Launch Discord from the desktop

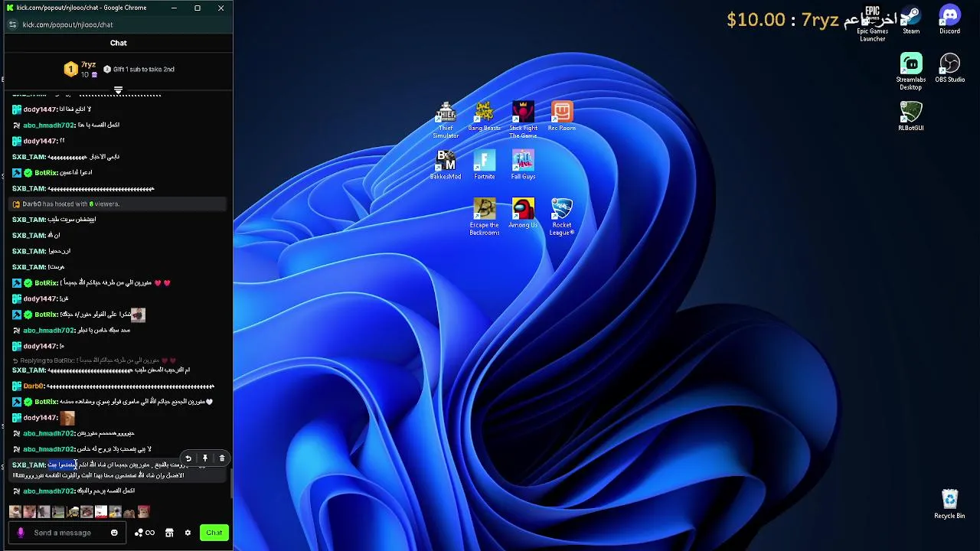pos(949,21)
